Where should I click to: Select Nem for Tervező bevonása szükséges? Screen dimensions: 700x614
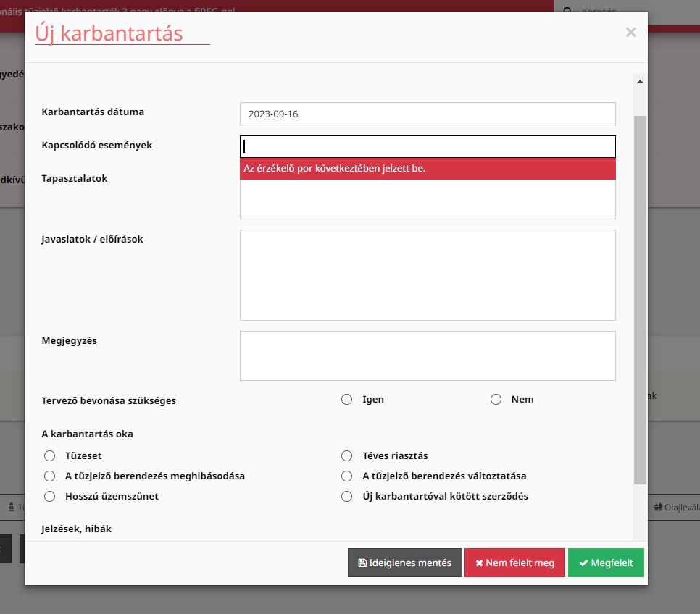pos(496,400)
